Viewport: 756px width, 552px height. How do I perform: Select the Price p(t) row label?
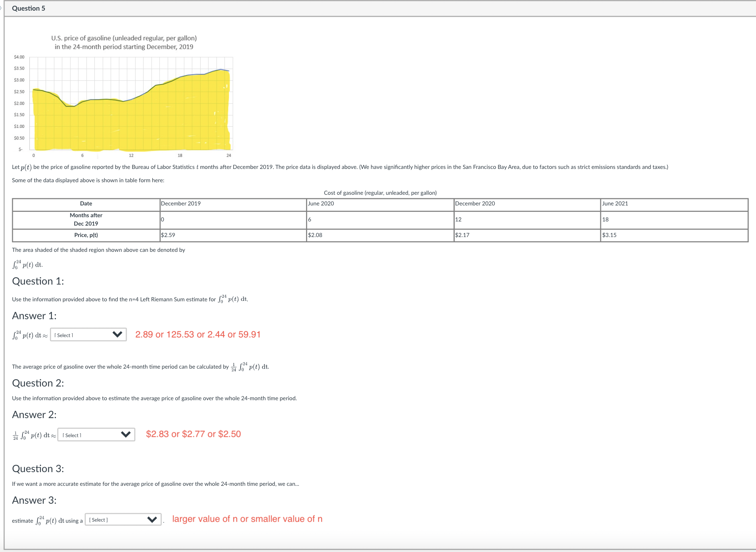click(x=86, y=235)
